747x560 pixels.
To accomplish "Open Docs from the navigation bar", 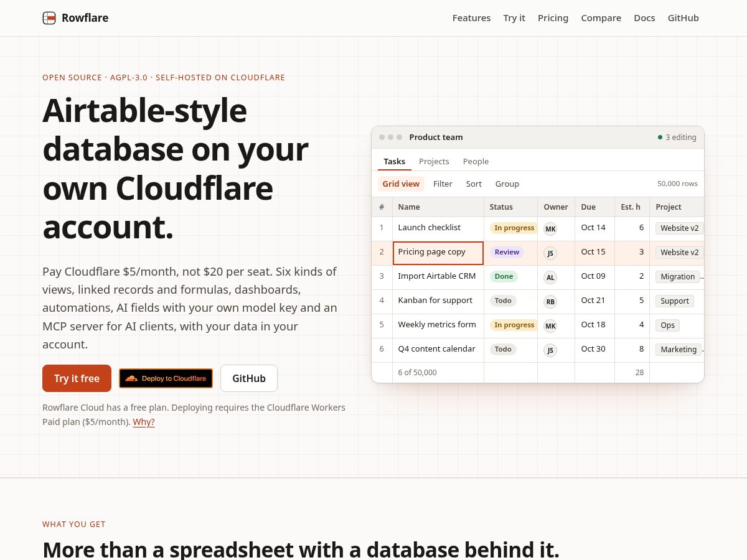I will click(644, 18).
